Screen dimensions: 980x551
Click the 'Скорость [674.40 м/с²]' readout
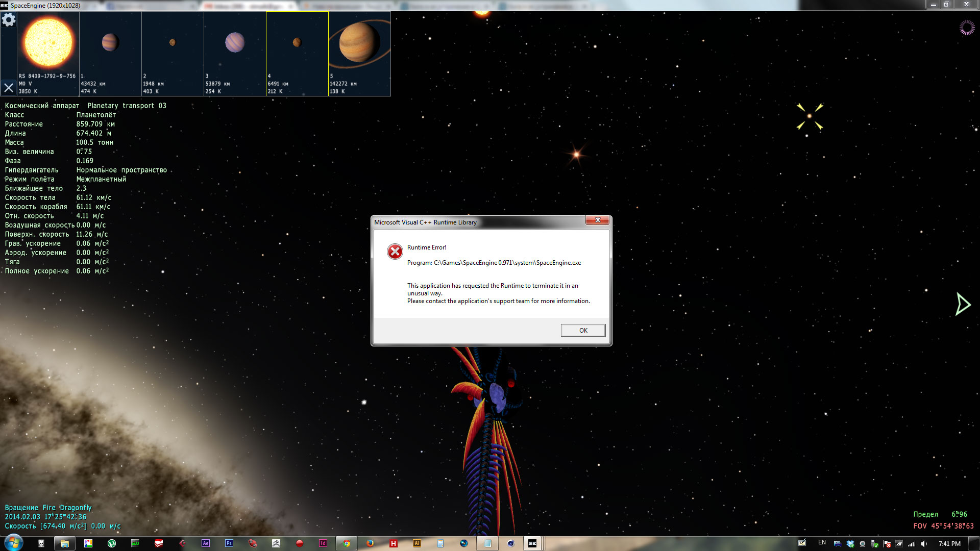pos(63,526)
